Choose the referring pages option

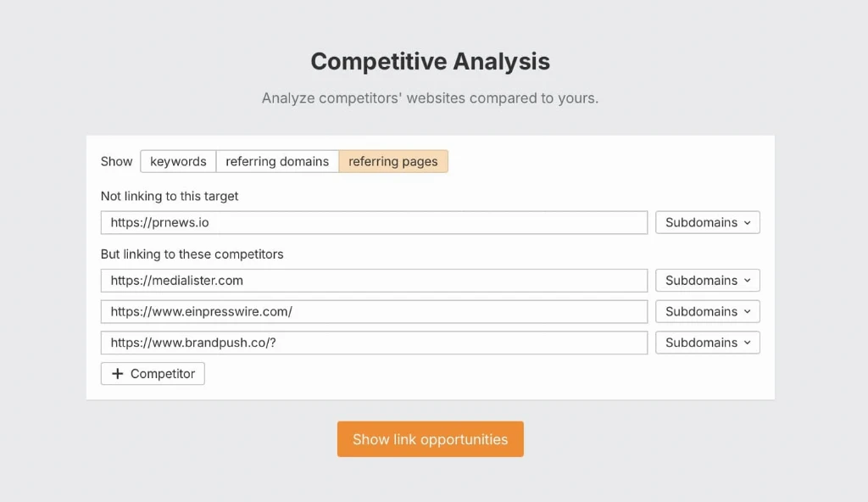pyautogui.click(x=393, y=161)
